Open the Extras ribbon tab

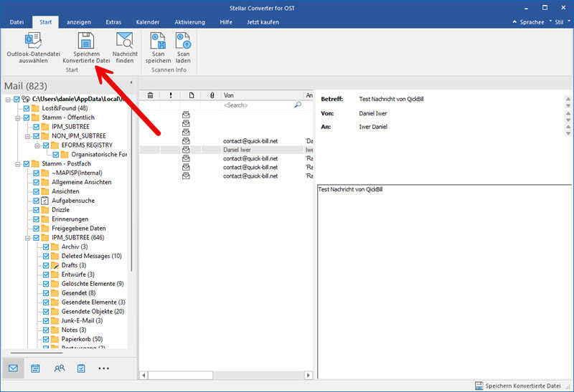[113, 22]
